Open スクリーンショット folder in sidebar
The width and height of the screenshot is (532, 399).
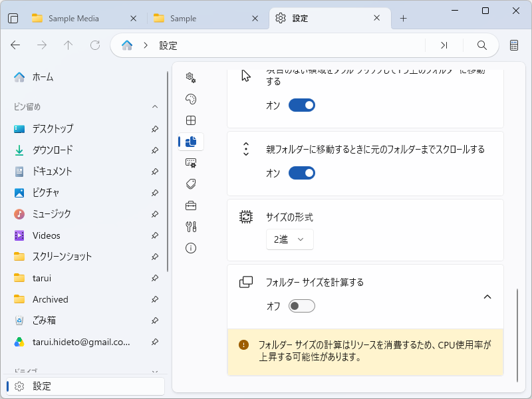(x=86, y=257)
